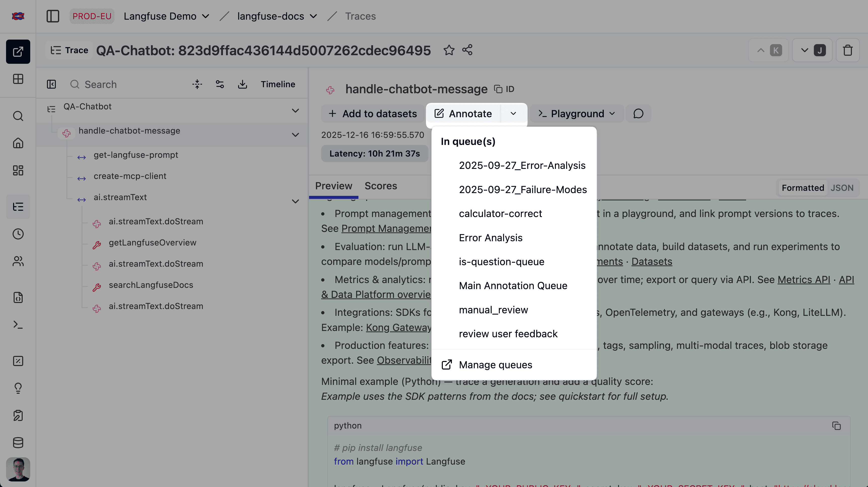Open the Scores tab

(381, 186)
